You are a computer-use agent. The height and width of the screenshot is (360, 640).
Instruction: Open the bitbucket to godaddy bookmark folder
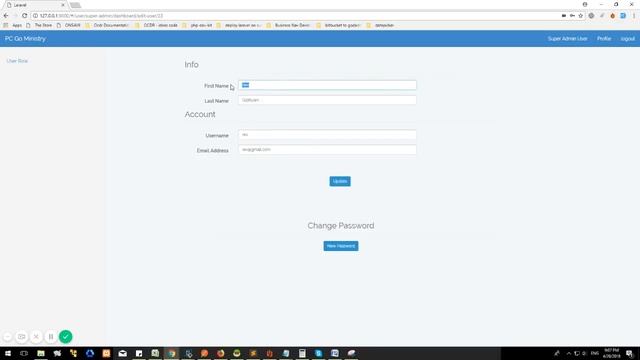pos(338,25)
